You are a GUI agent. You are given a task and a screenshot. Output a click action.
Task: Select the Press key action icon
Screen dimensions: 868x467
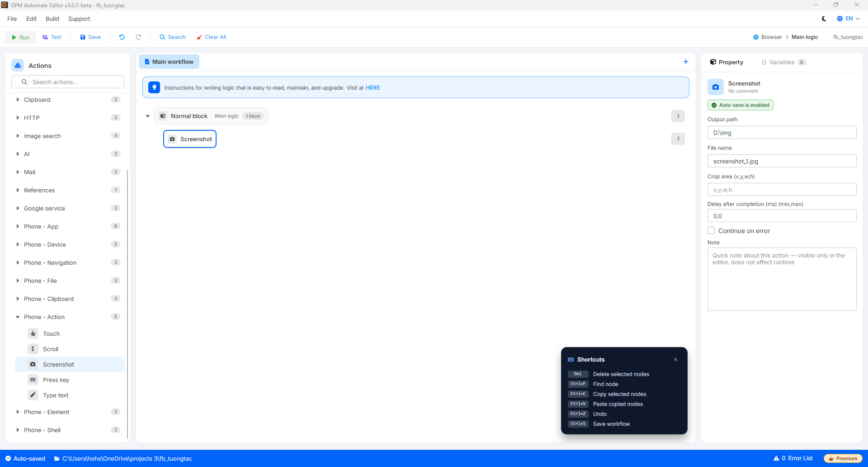[33, 380]
